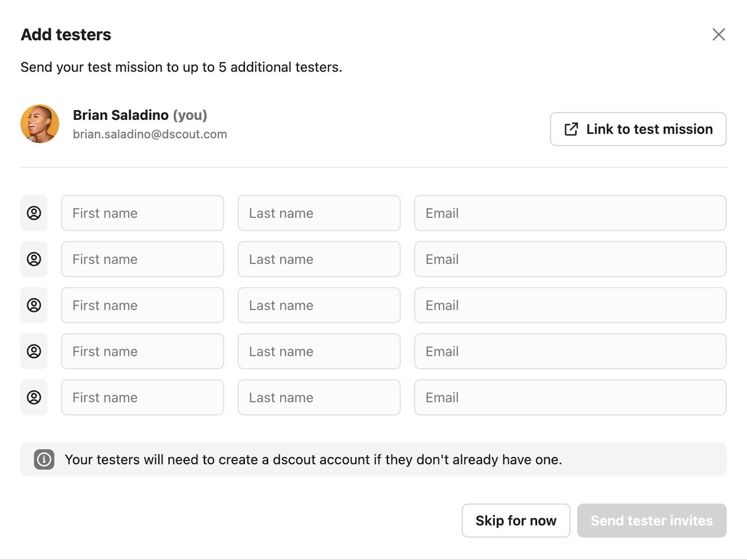747x560 pixels.
Task: Click the fifth row's Email field
Action: 570,397
